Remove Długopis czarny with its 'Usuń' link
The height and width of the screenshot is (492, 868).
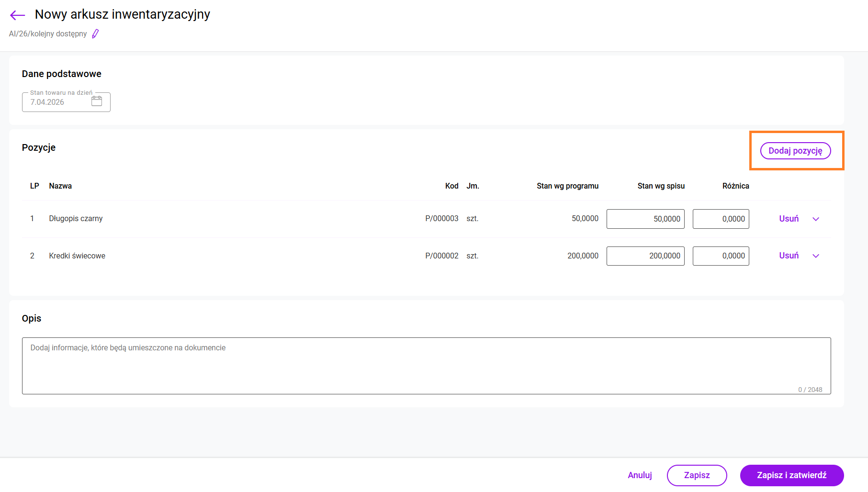click(x=789, y=219)
